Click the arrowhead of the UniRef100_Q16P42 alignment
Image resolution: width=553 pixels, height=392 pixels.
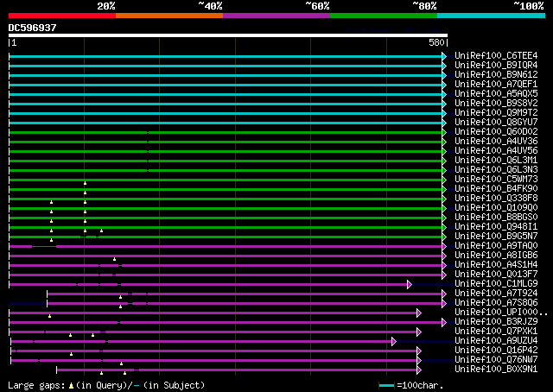coord(418,351)
